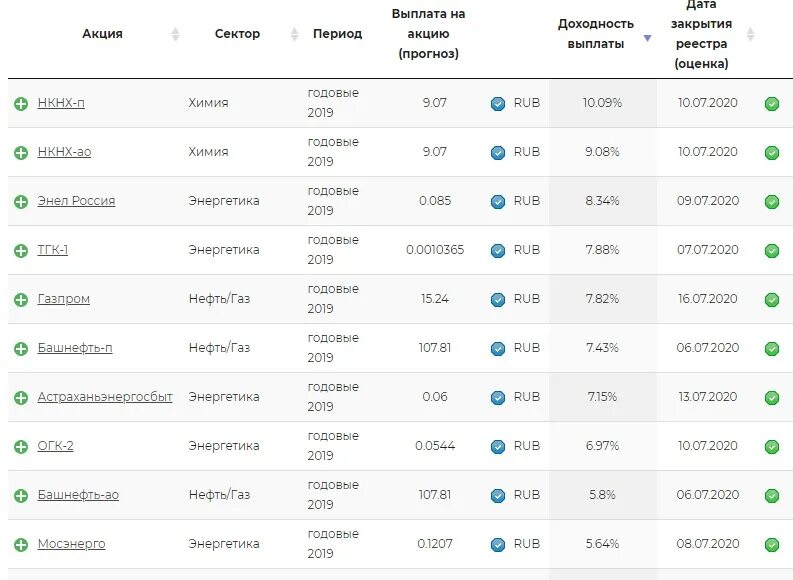The height and width of the screenshot is (580, 793).
Task: Click green plus icon beside Газпром
Action: click(x=21, y=300)
